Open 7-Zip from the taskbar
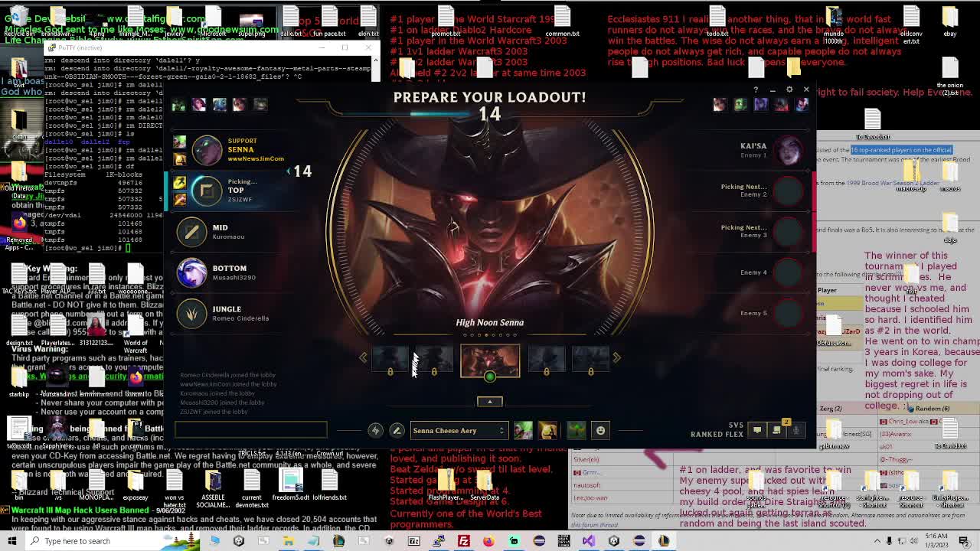Image resolution: width=980 pixels, height=551 pixels. pyautogui.click(x=413, y=541)
